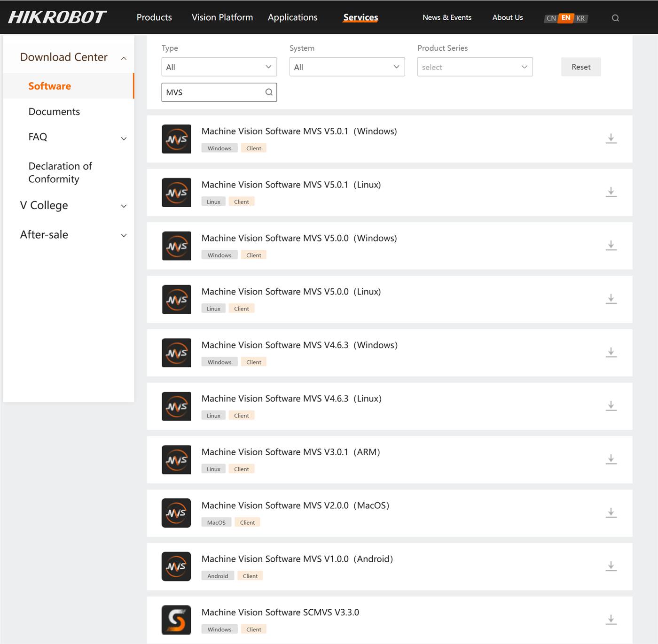
Task: Switch language to CN
Action: tap(551, 18)
